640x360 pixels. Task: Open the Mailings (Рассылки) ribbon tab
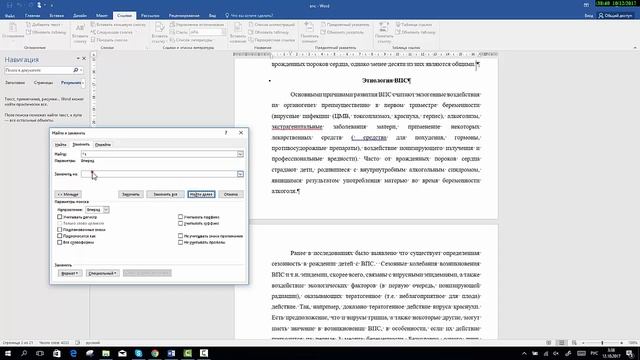click(150, 16)
